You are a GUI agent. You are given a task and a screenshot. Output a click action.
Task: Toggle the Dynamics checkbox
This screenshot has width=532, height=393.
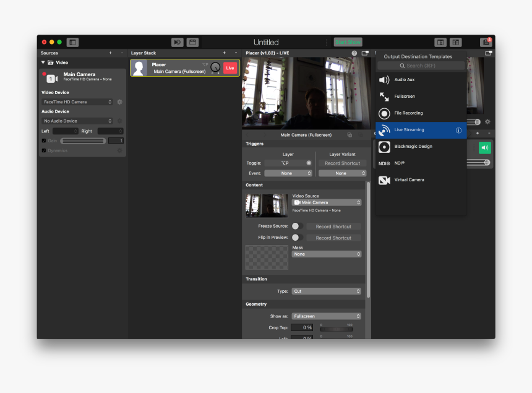coord(44,150)
